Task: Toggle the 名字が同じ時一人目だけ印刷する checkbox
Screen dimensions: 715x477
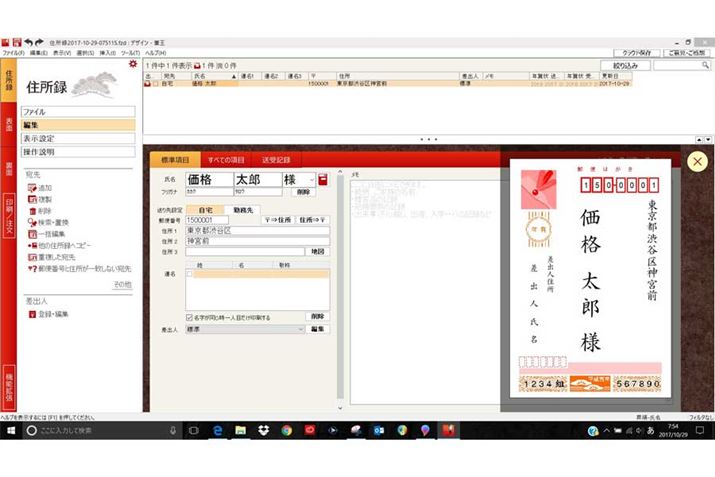Action: click(191, 317)
